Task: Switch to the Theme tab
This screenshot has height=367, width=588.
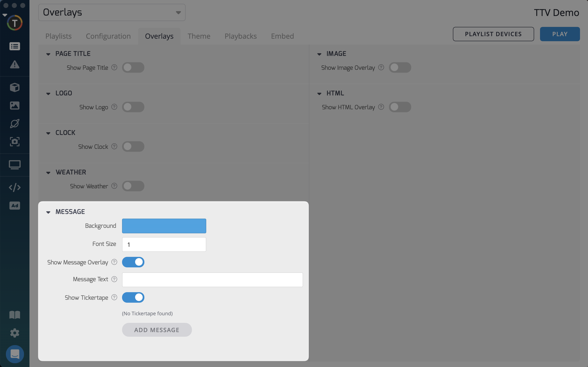Action: (199, 36)
